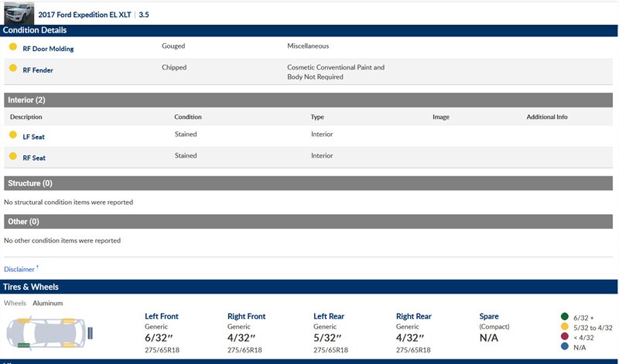Click the Ford Expedition vehicle thumbnail

coord(17,13)
